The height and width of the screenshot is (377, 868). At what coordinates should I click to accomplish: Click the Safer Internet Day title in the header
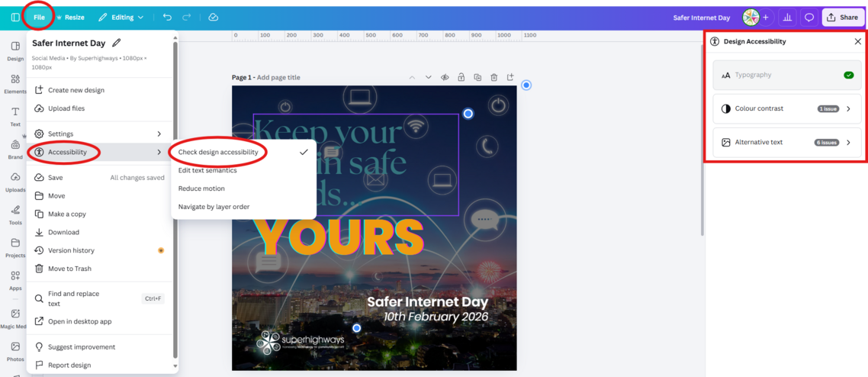[702, 18]
